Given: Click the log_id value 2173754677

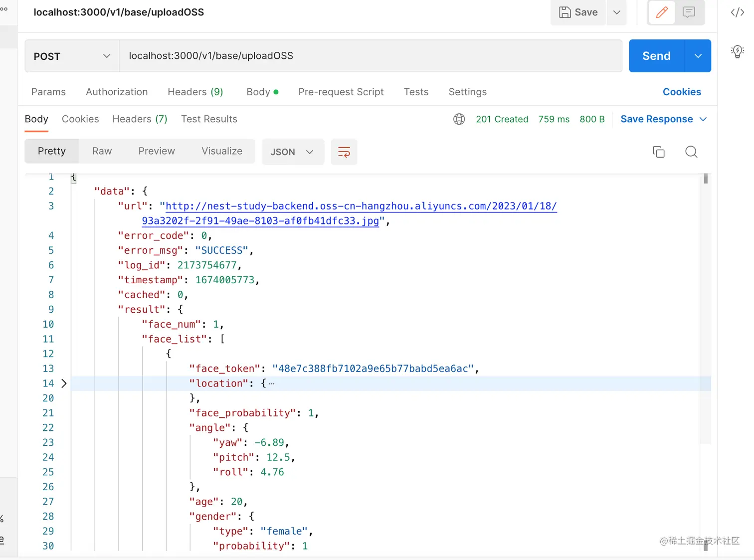Looking at the screenshot, I should click(x=207, y=265).
